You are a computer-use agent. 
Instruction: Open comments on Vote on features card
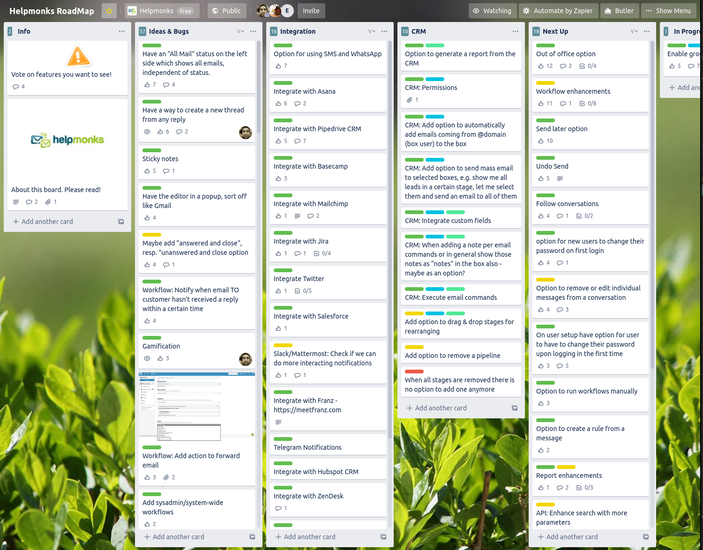[18, 87]
